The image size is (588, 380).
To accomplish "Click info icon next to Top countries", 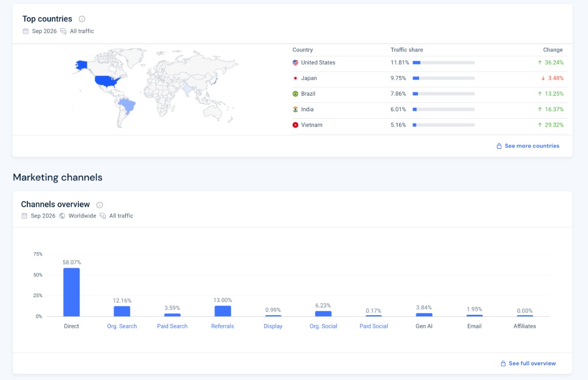I will click(82, 19).
